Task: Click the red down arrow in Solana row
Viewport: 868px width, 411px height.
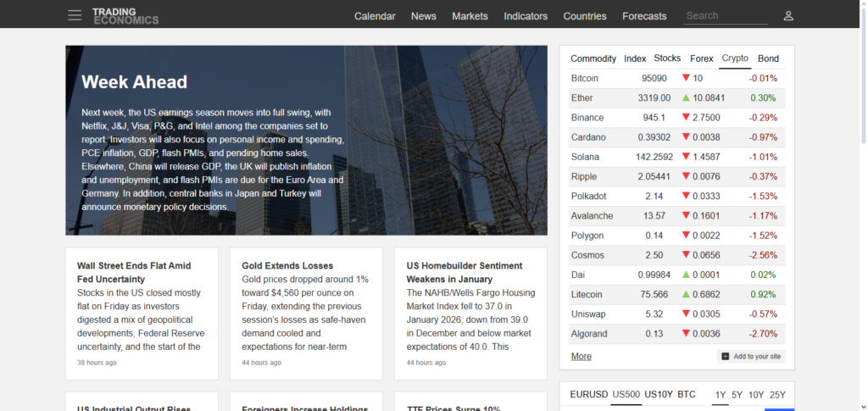Action: click(x=686, y=157)
